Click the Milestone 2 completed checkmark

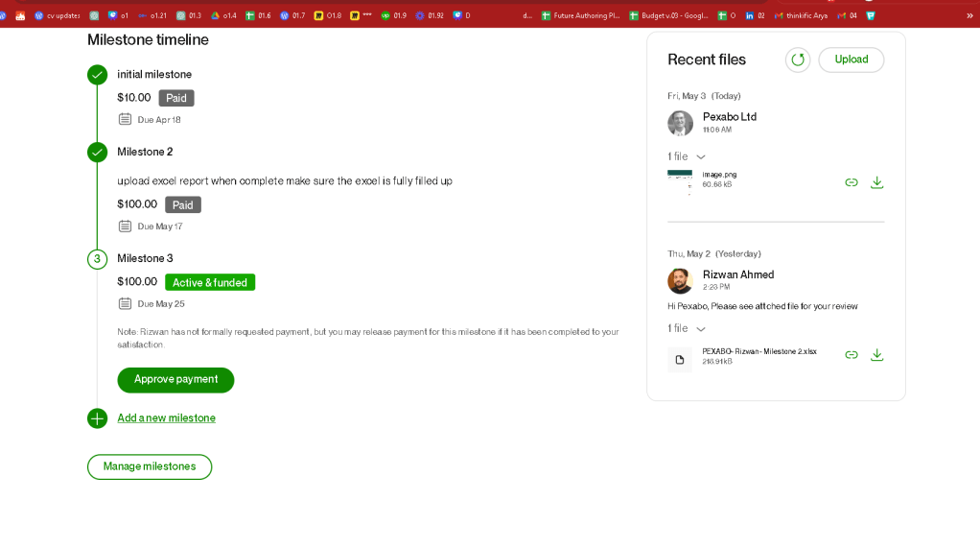[x=97, y=152]
